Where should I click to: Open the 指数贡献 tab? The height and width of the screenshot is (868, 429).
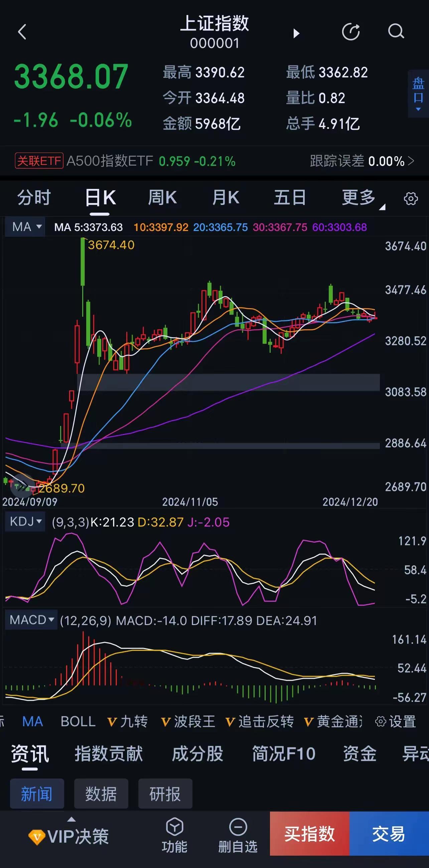pos(109,753)
